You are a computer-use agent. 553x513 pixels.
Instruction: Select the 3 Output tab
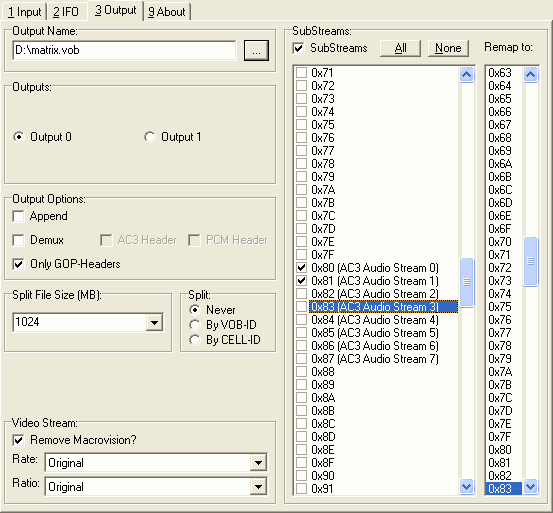click(x=116, y=11)
